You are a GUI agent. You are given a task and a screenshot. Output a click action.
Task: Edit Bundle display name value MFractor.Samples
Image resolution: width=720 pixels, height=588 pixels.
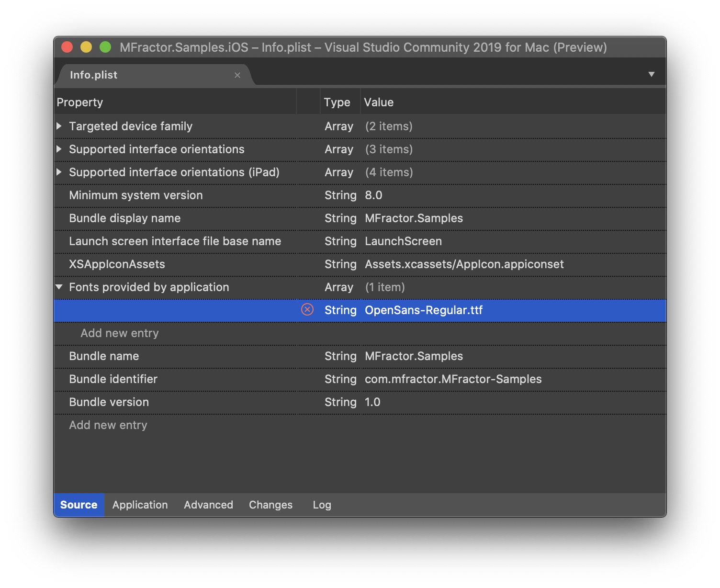pos(414,218)
